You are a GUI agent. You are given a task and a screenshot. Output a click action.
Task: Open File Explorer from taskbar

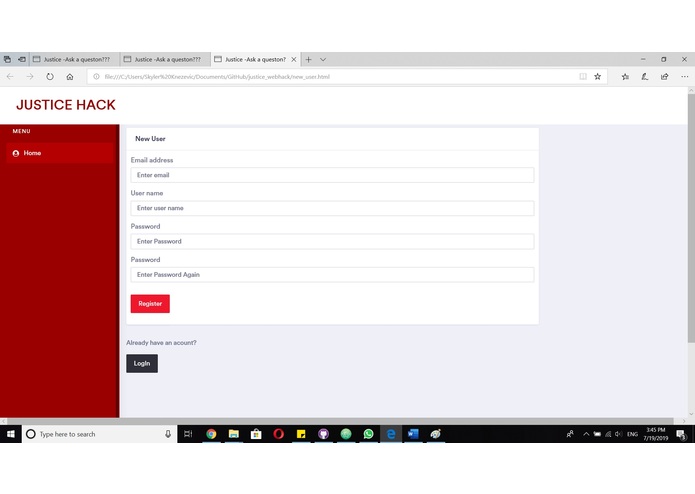pos(234,434)
